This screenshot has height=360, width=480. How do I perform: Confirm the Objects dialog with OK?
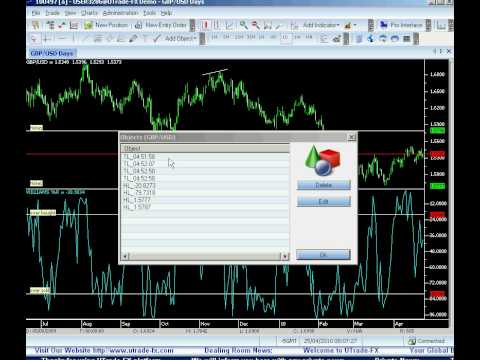pos(323,255)
